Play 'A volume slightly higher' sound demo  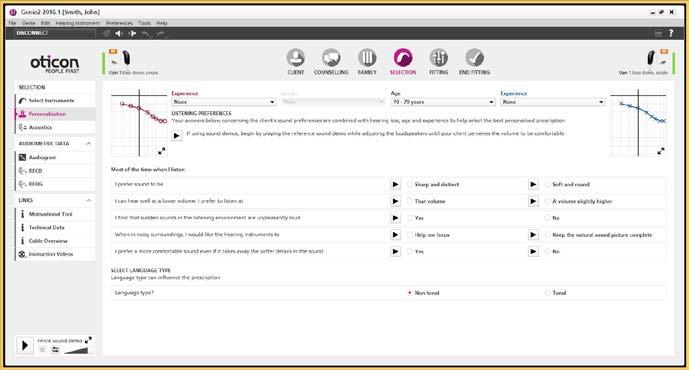coord(533,201)
